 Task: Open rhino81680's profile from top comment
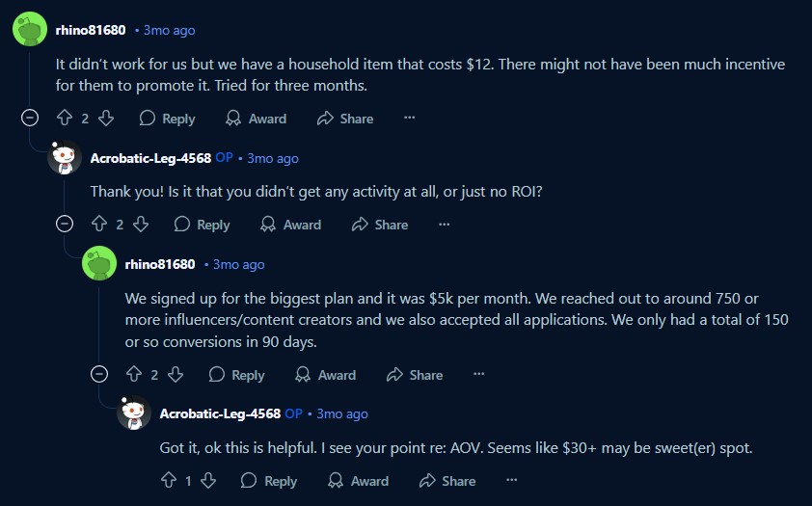coord(91,30)
